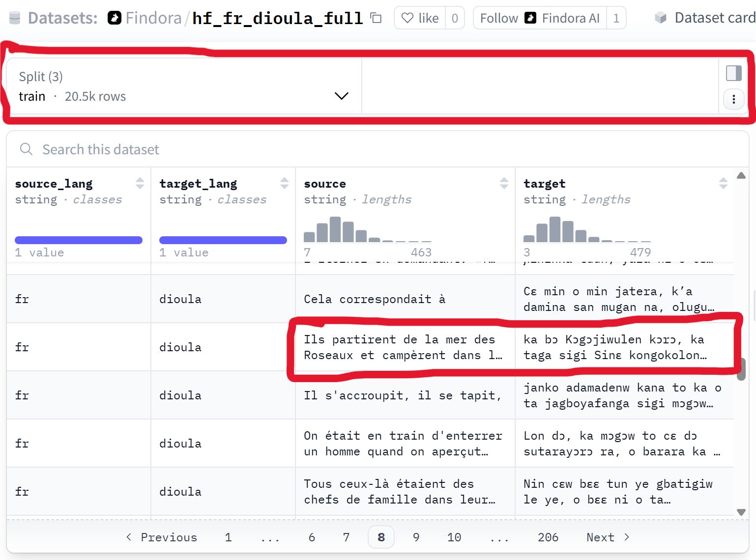Toggle sorting on the target column

[724, 183]
